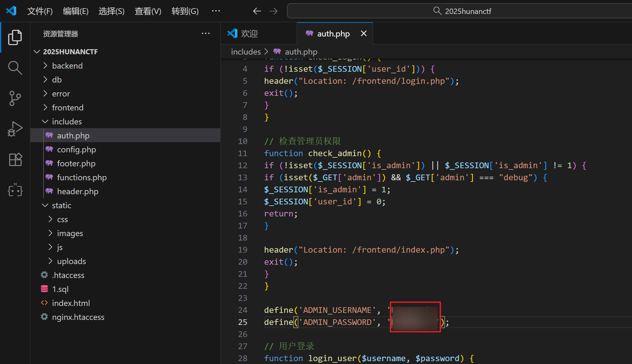The image size is (632, 364).
Task: Click includes in the breadcrumb path
Action: (x=246, y=52)
